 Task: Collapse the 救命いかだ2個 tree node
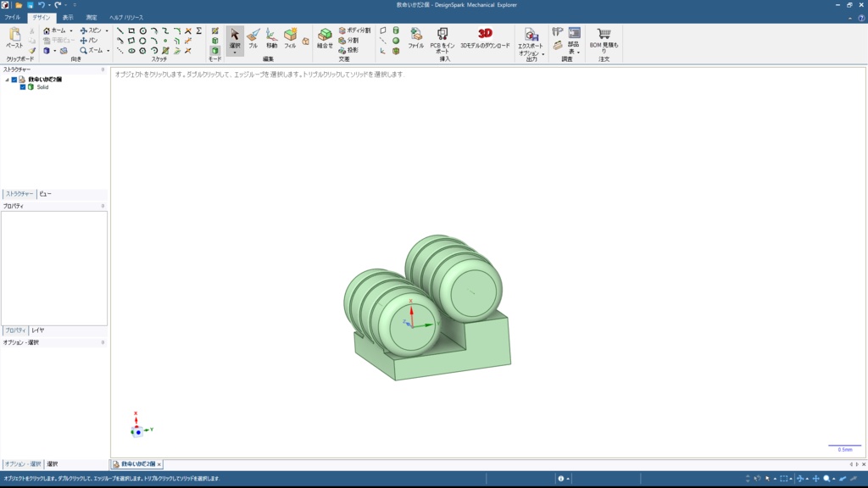7,80
